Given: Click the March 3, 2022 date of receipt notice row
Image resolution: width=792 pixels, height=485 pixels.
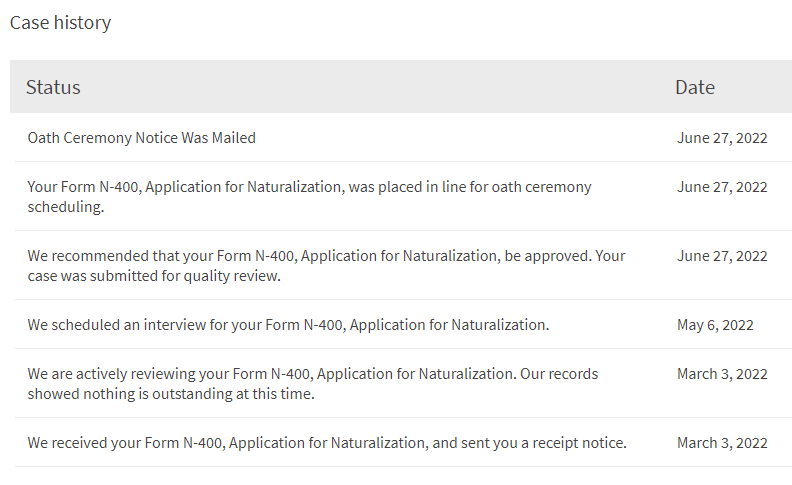Looking at the screenshot, I should (x=722, y=443).
